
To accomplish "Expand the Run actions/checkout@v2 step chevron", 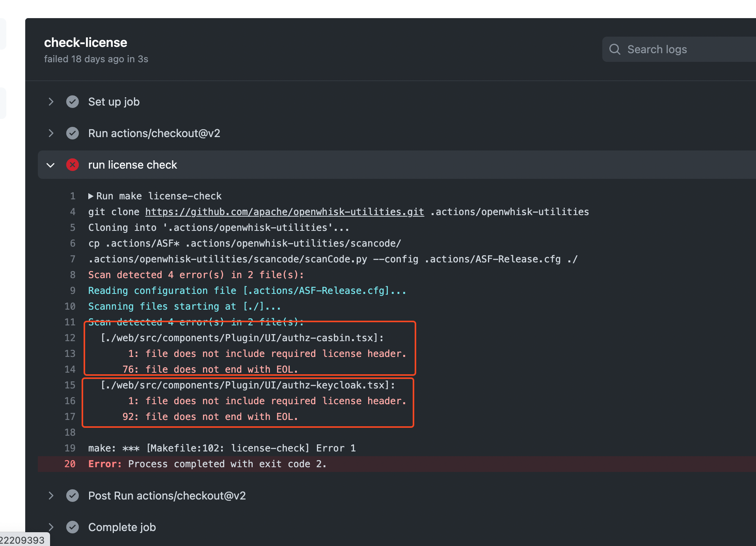I will point(51,133).
